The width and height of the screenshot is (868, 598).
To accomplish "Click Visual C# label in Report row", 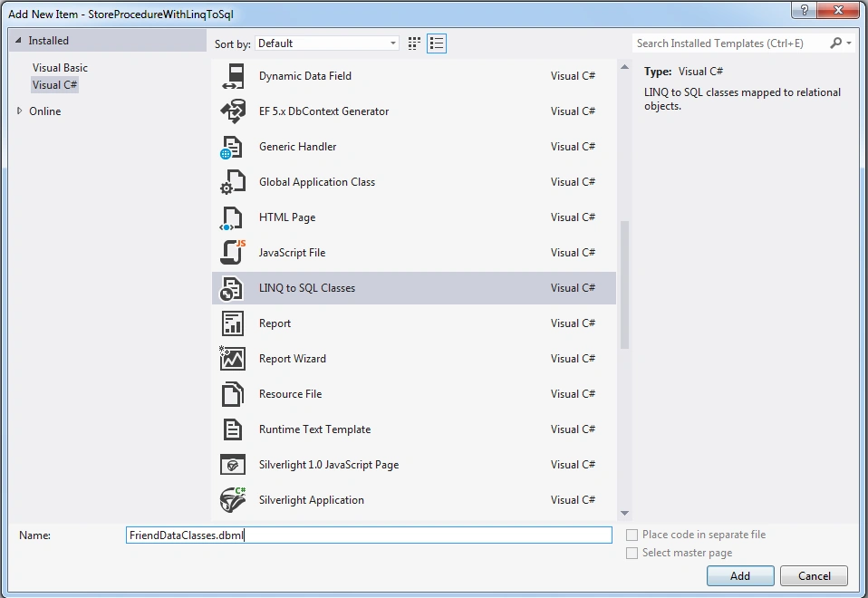I will 573,323.
